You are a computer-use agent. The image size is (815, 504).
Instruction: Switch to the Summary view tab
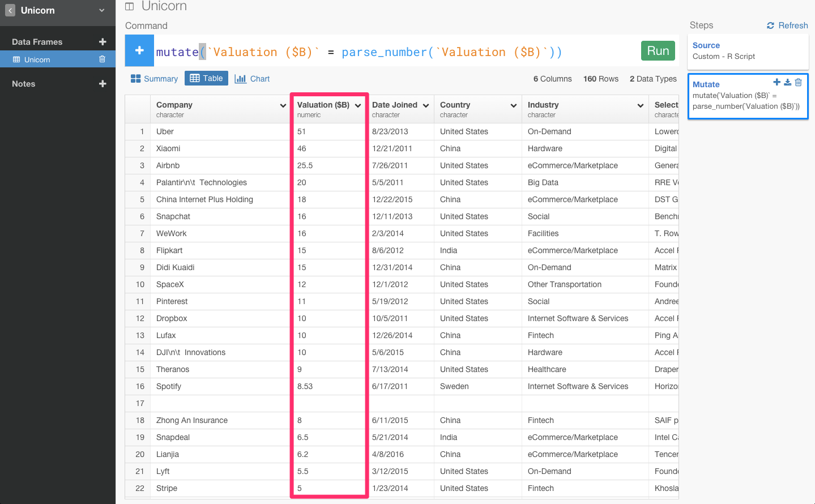pyautogui.click(x=154, y=79)
